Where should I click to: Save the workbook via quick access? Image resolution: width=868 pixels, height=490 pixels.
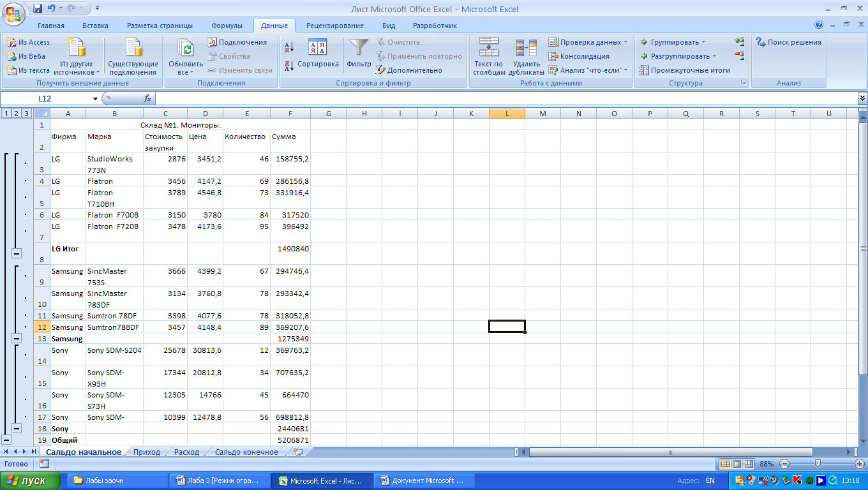(38, 9)
